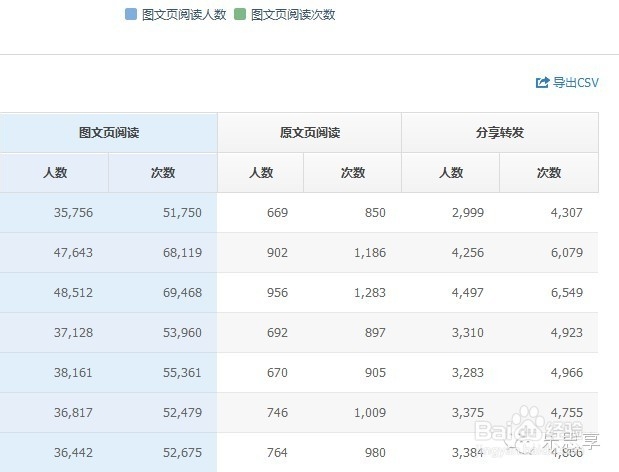Viewport: 619px width, 472px height.
Task: Click the cell value 6,079
Action: point(566,253)
